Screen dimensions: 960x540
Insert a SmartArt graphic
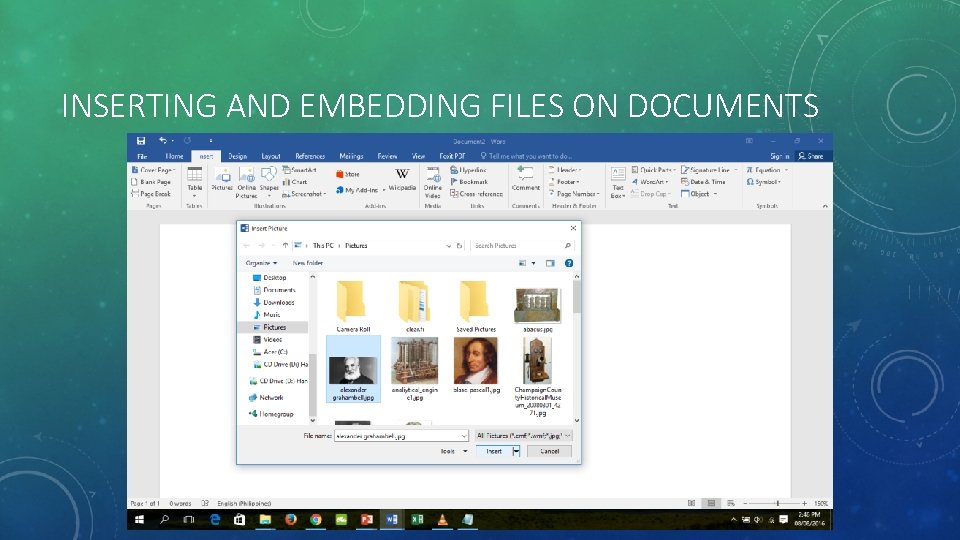click(300, 170)
